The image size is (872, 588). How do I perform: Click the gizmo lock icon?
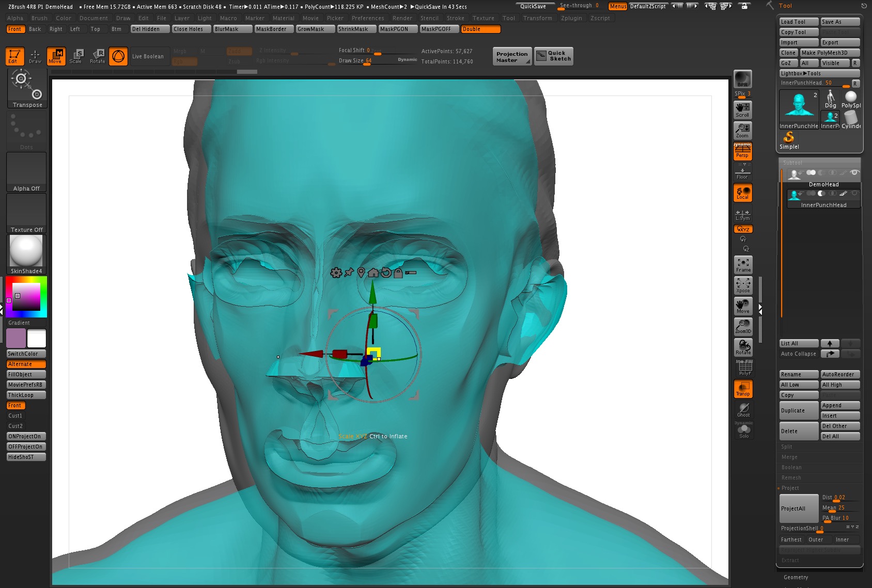[398, 273]
